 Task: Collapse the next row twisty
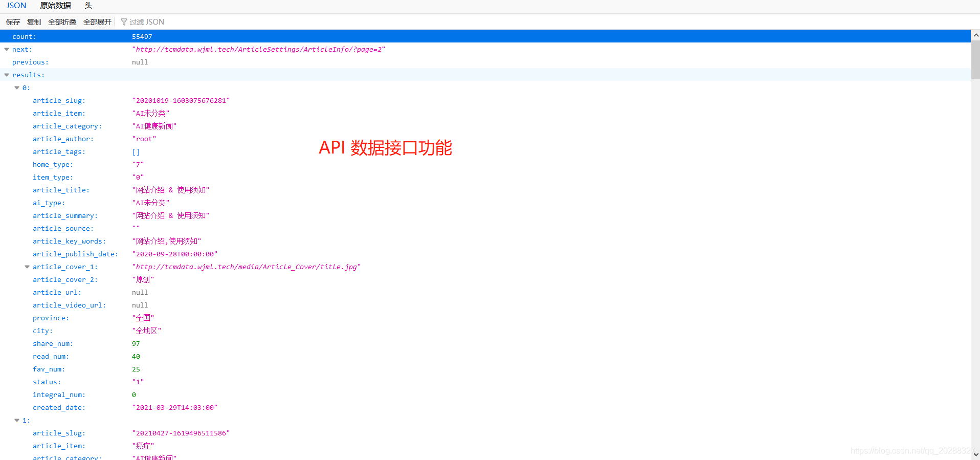pyautogui.click(x=7, y=50)
